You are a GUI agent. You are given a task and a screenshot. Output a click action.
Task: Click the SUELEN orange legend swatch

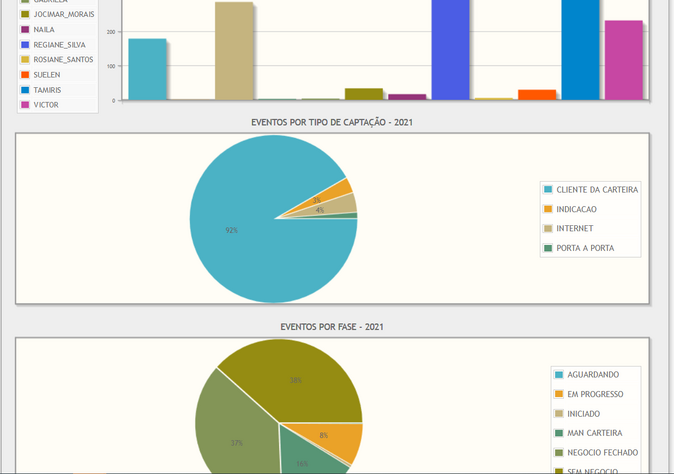pos(25,74)
